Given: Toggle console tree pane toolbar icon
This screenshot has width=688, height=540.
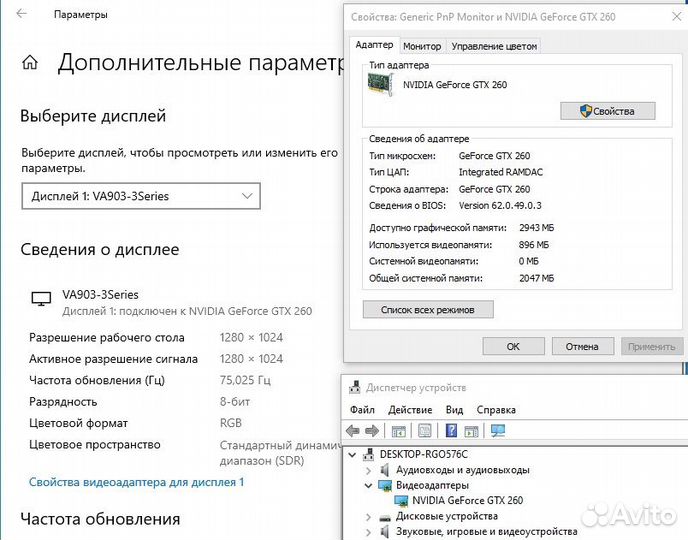Looking at the screenshot, I should (398, 431).
